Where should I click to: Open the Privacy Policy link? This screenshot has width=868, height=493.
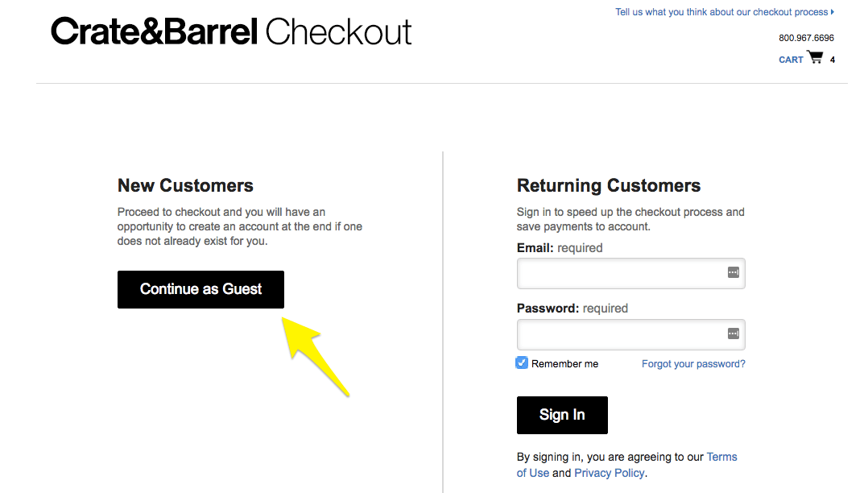609,473
